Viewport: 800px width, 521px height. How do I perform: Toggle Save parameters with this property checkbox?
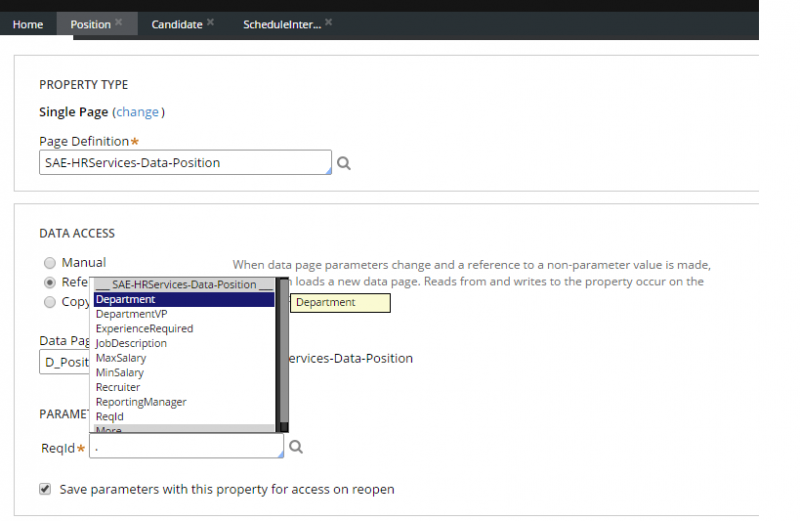45,489
